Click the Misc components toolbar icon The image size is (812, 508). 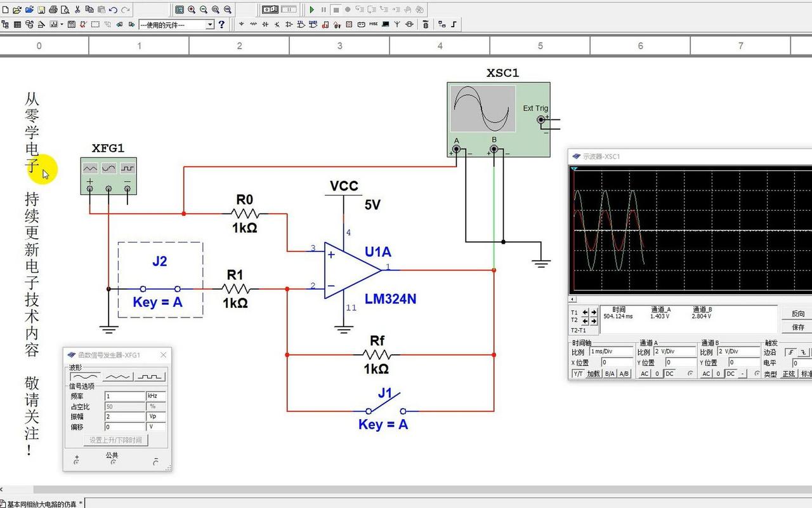click(372, 25)
